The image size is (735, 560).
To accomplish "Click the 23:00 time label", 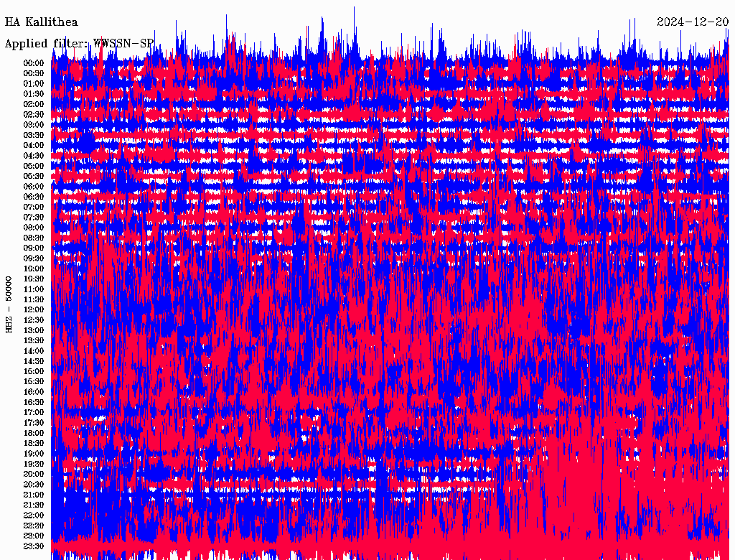I will pos(34,536).
